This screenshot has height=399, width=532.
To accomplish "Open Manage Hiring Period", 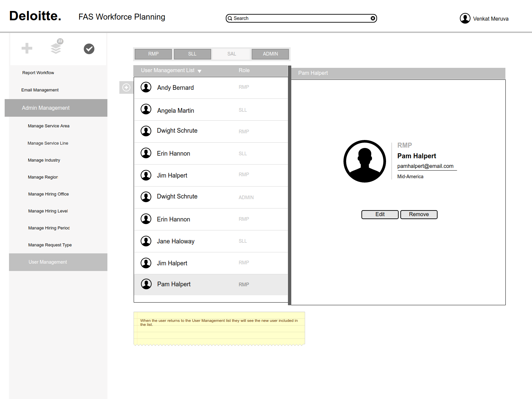I will coord(49,228).
